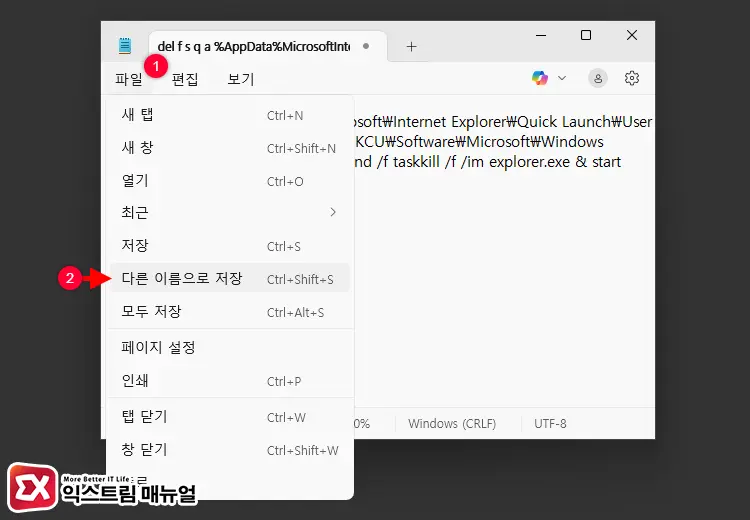Select 저장 menu entry
This screenshot has height=520, width=750.
click(230, 246)
